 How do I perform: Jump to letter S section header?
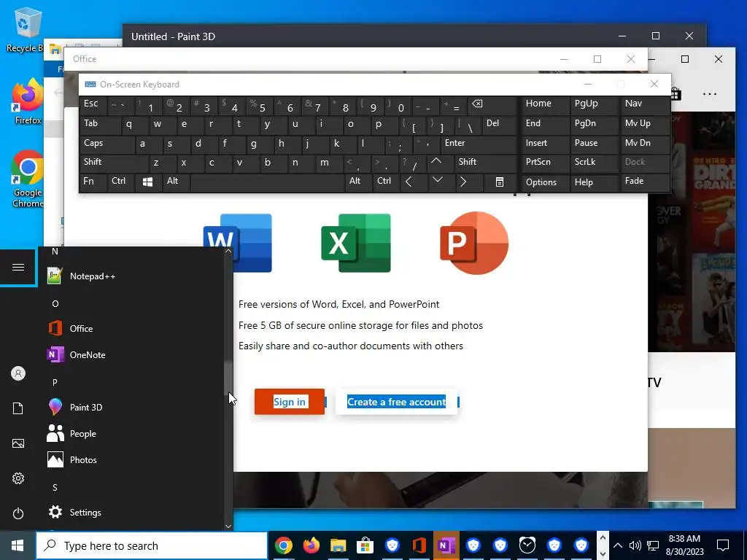55,487
